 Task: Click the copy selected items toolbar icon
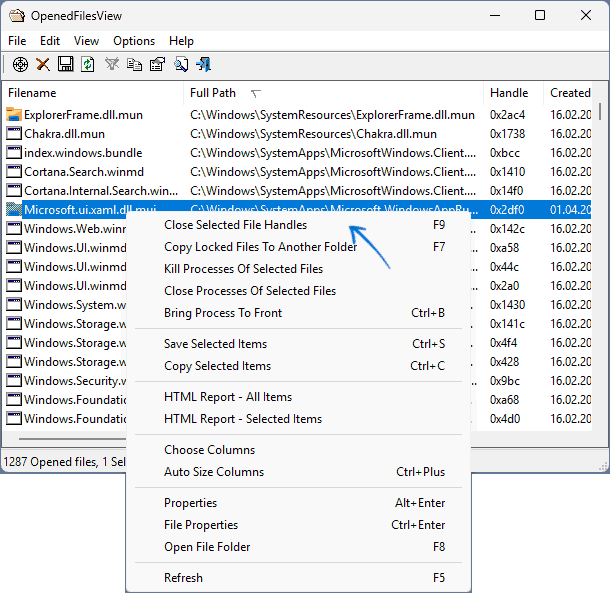(134, 65)
